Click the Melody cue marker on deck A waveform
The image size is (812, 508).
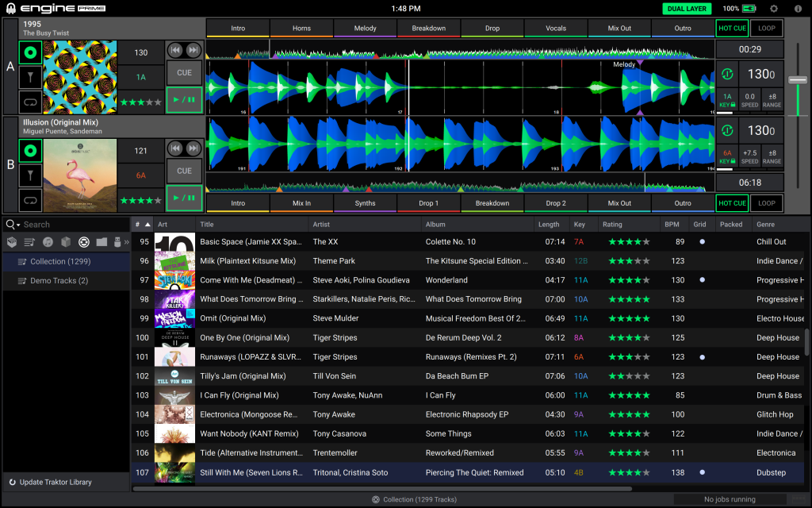tap(640, 63)
